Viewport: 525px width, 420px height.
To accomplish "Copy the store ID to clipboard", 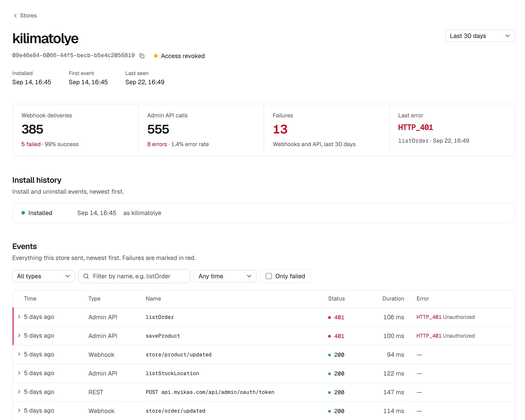I will click(142, 56).
